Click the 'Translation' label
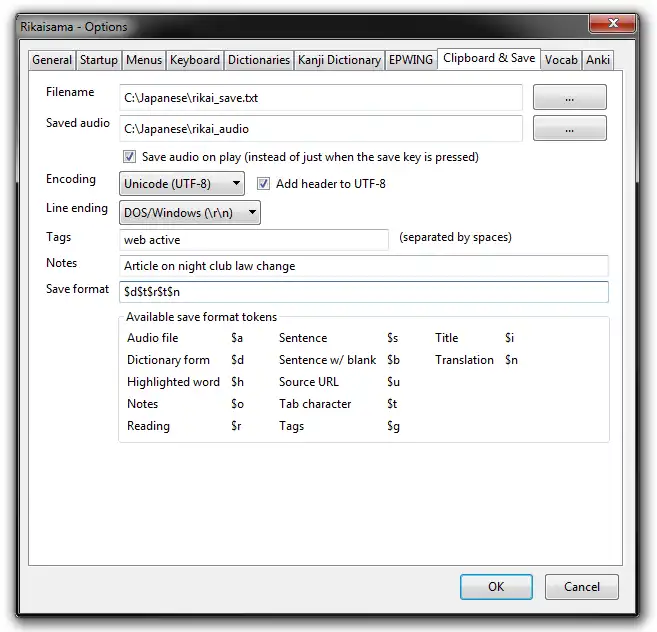This screenshot has height=632, width=657. 464,360
